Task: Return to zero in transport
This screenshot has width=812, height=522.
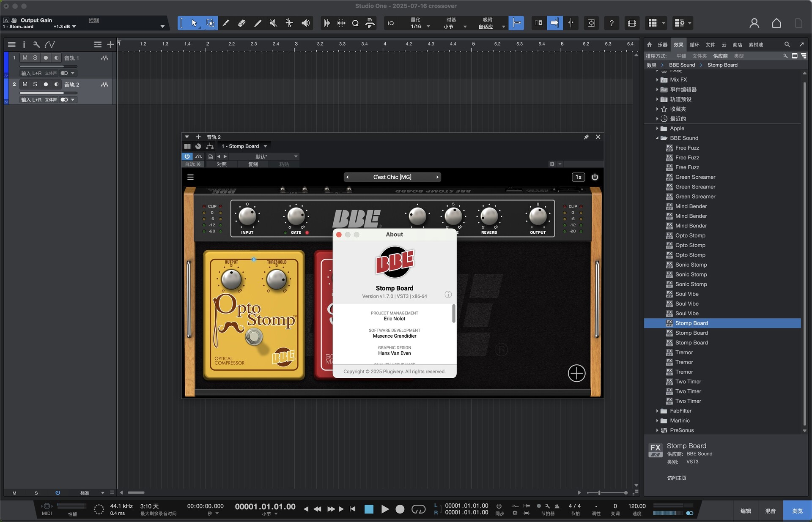Action: [x=353, y=509]
